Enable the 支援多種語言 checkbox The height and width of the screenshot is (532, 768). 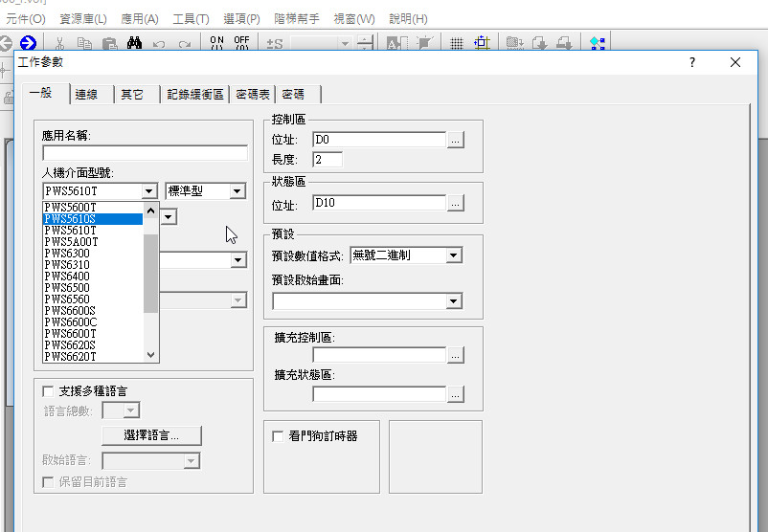pyautogui.click(x=48, y=391)
